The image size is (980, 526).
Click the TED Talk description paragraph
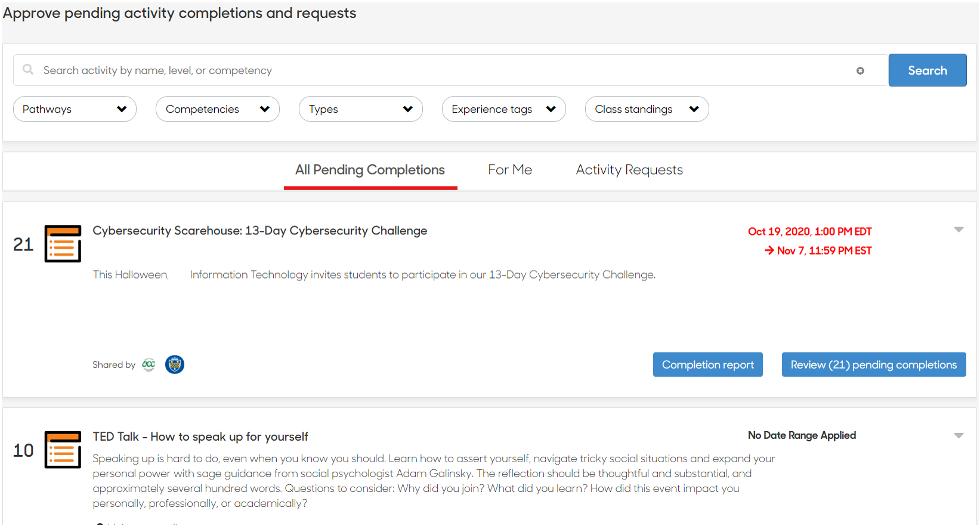434,481
